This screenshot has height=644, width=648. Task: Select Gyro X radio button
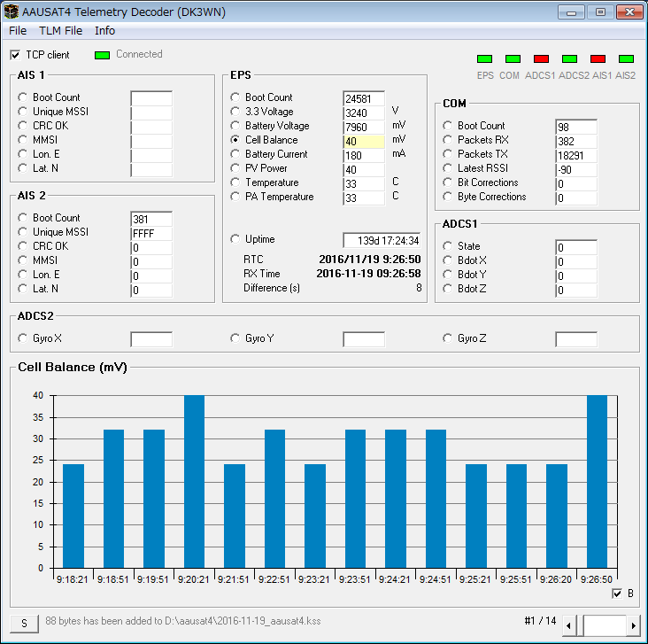pyautogui.click(x=23, y=338)
